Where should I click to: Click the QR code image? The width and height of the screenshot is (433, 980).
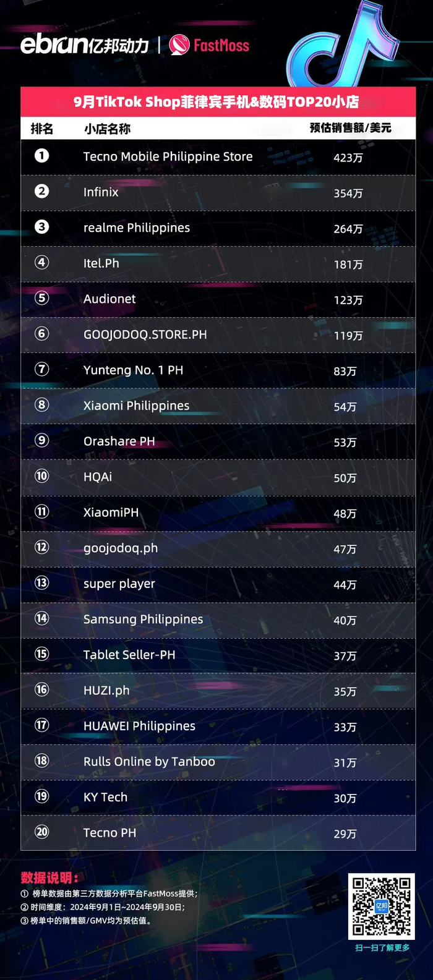tap(381, 906)
